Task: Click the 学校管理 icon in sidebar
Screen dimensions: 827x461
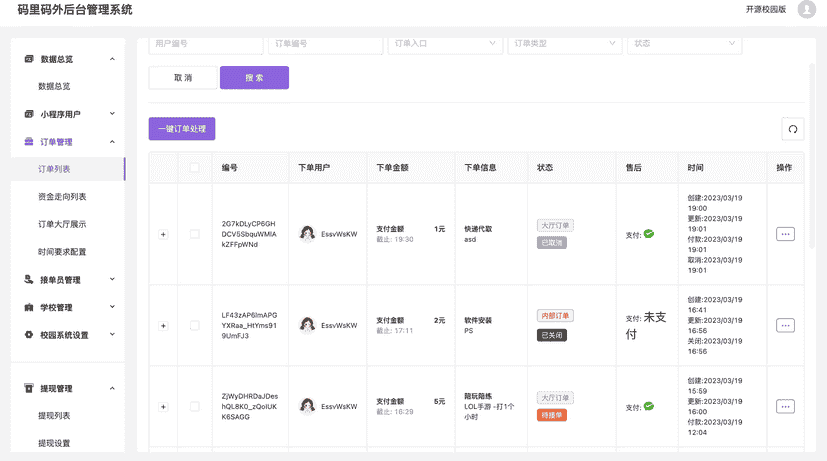Action: tap(29, 308)
